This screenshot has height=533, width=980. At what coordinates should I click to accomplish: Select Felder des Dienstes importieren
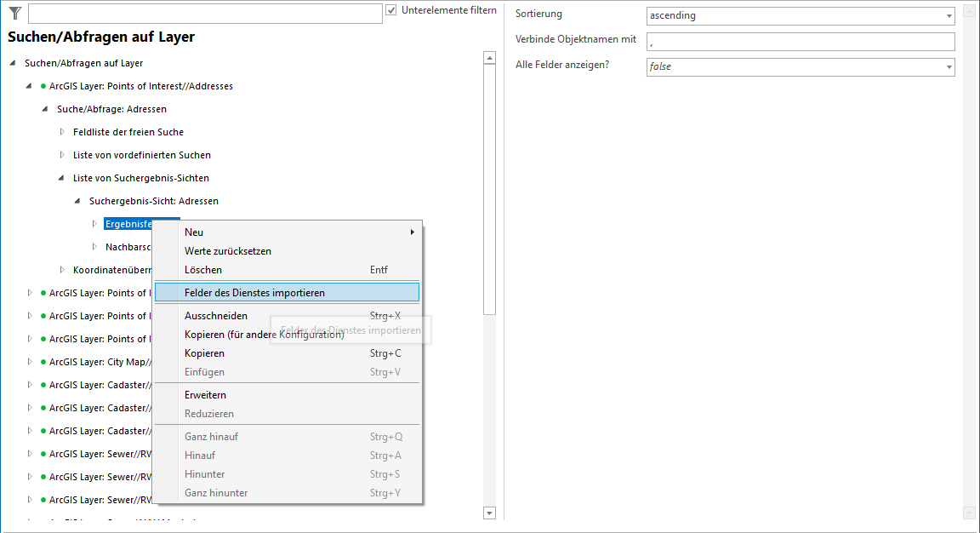click(254, 292)
